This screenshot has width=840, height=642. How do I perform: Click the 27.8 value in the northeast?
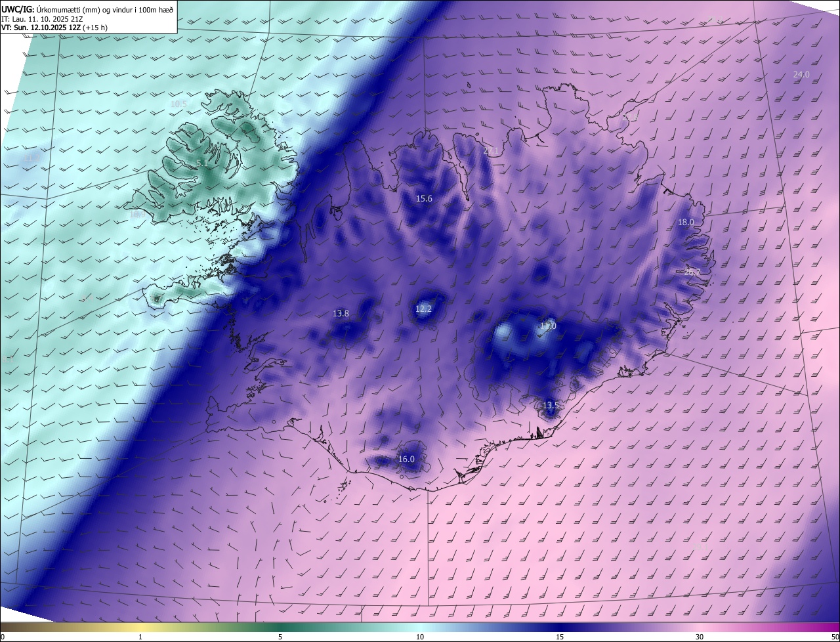[x=630, y=117]
